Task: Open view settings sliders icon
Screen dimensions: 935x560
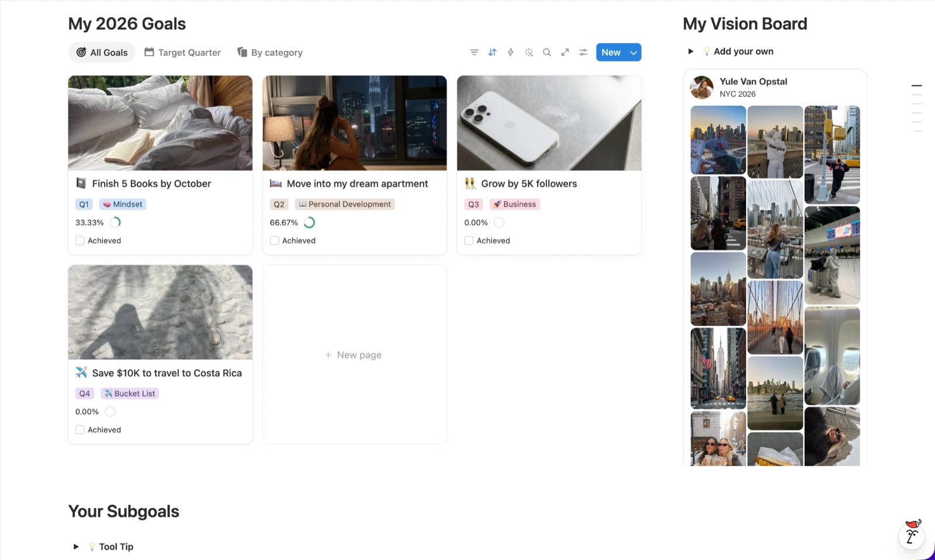Action: 583,53
